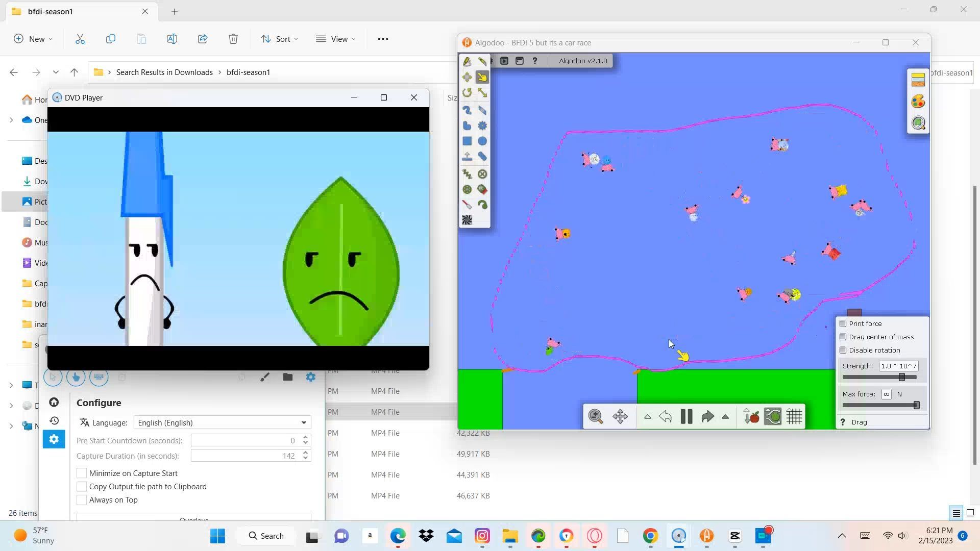Screen dimensions: 980x551
Task: Toggle the grid in Algodoo
Action: point(794,417)
